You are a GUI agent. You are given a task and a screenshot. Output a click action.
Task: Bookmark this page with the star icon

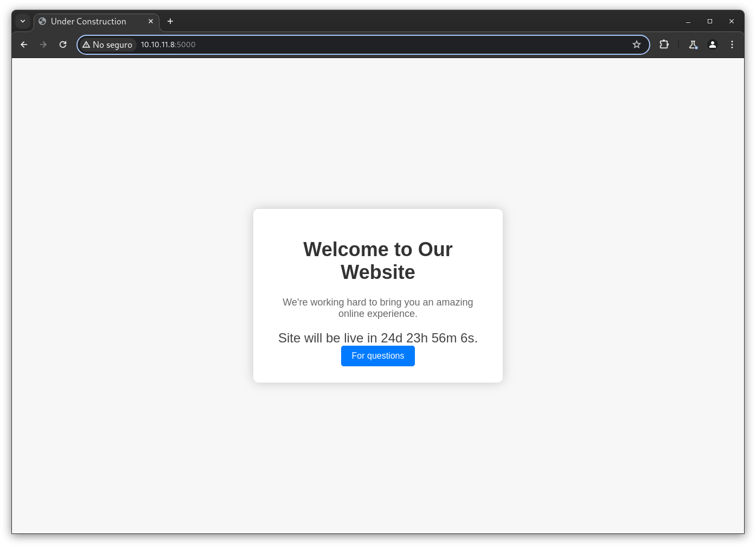coord(637,44)
